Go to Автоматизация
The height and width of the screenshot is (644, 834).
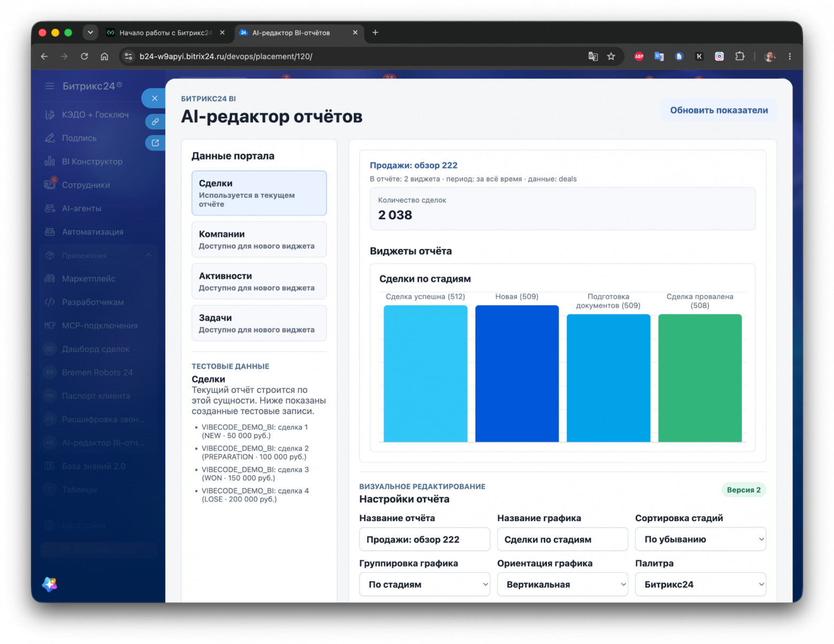pyautogui.click(x=92, y=232)
